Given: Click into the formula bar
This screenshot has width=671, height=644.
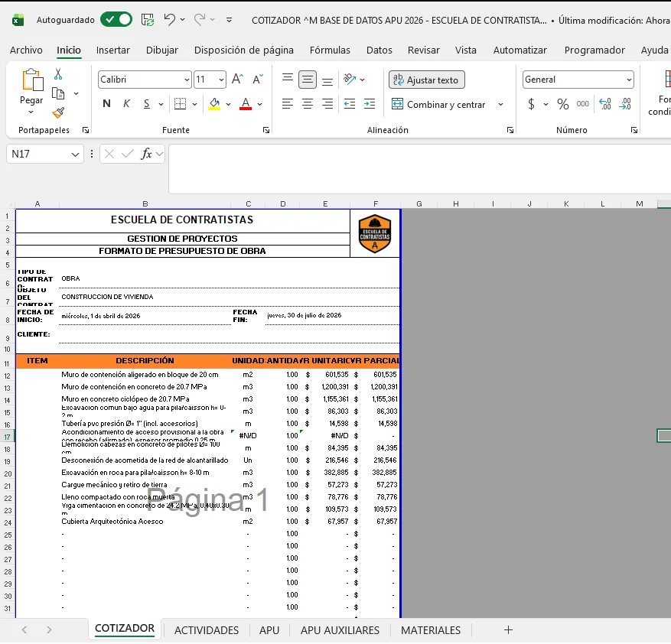Looking at the screenshot, I should pos(419,169).
